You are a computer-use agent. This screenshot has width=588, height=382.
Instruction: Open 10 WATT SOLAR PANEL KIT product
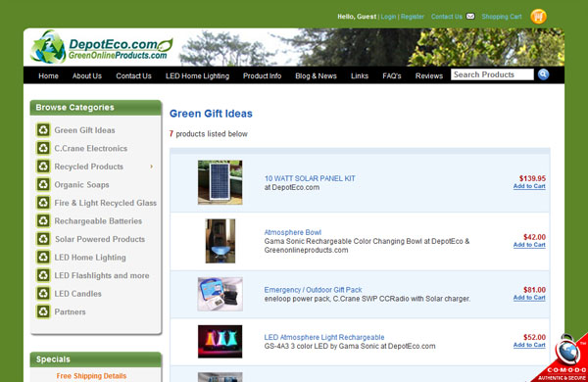pyautogui.click(x=310, y=178)
